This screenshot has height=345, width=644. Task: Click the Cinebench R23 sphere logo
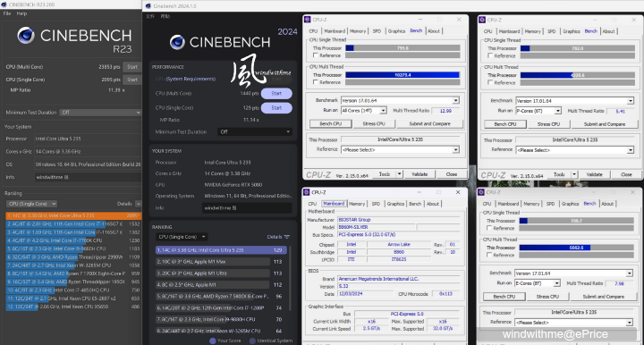25,35
